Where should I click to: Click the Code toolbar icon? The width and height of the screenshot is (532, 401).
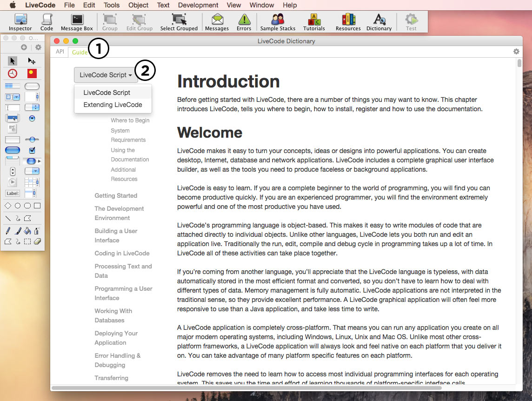tap(47, 22)
